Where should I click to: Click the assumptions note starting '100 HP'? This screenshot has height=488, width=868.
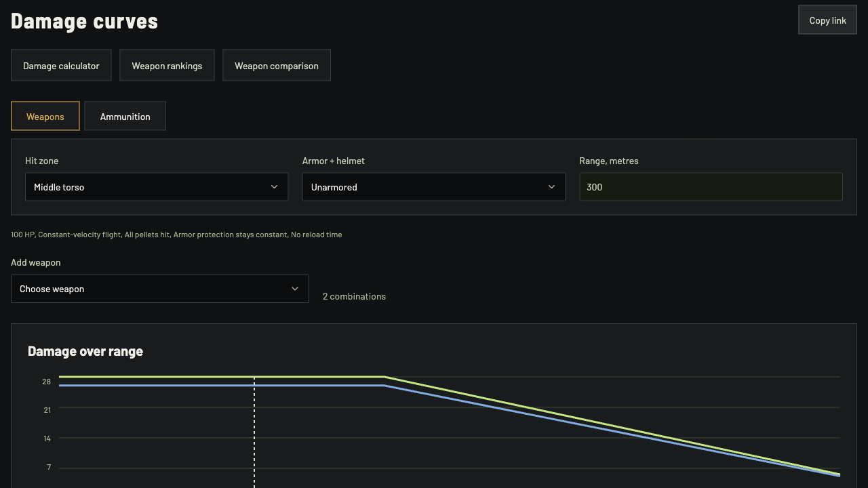pos(176,235)
